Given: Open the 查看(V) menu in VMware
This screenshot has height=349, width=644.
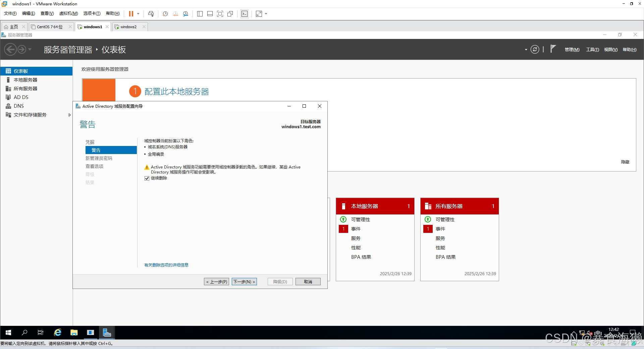Looking at the screenshot, I should (47, 13).
